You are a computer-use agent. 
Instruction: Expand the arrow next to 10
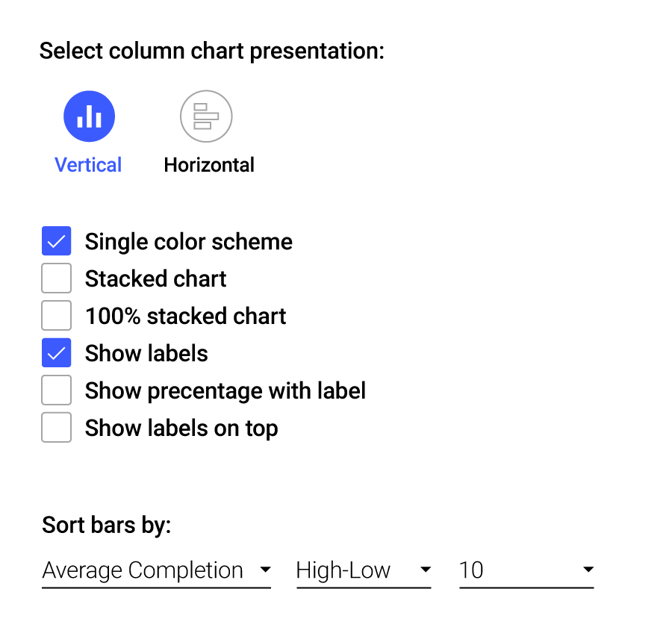pos(588,570)
